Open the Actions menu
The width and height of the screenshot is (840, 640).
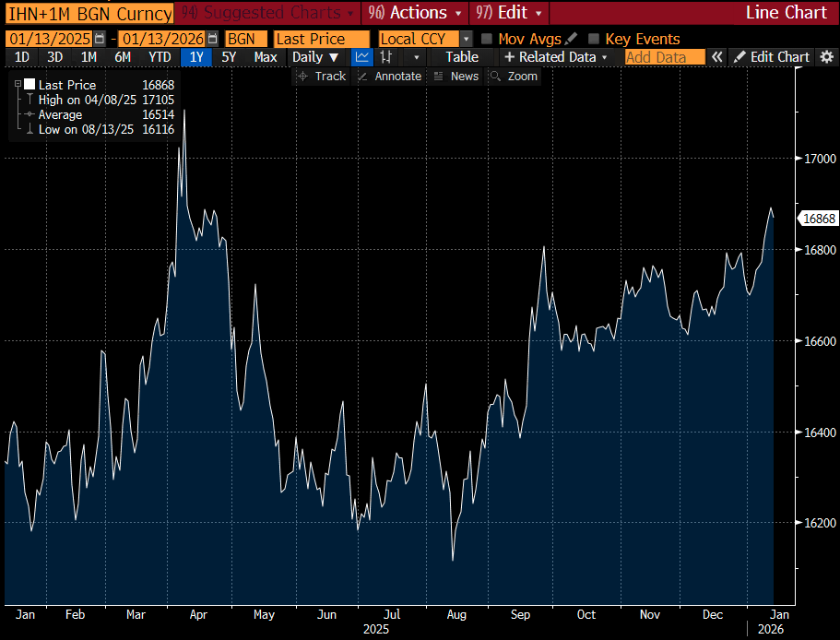[410, 13]
